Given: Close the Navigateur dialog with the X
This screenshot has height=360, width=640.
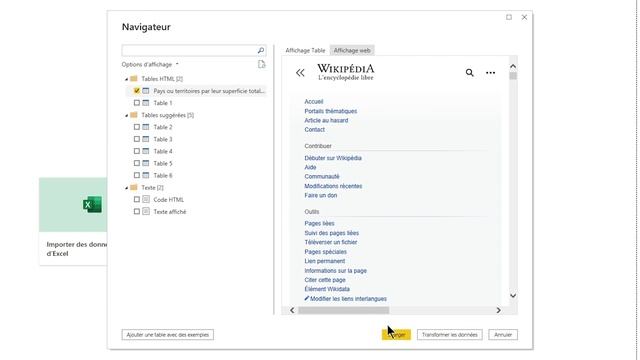Looking at the screenshot, I should 524,17.
